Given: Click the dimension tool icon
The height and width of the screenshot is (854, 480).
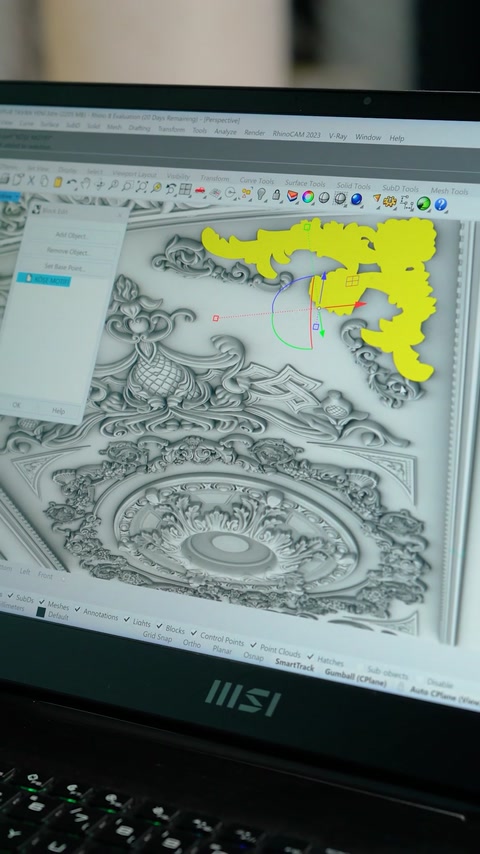Looking at the screenshot, I should [x=406, y=202].
